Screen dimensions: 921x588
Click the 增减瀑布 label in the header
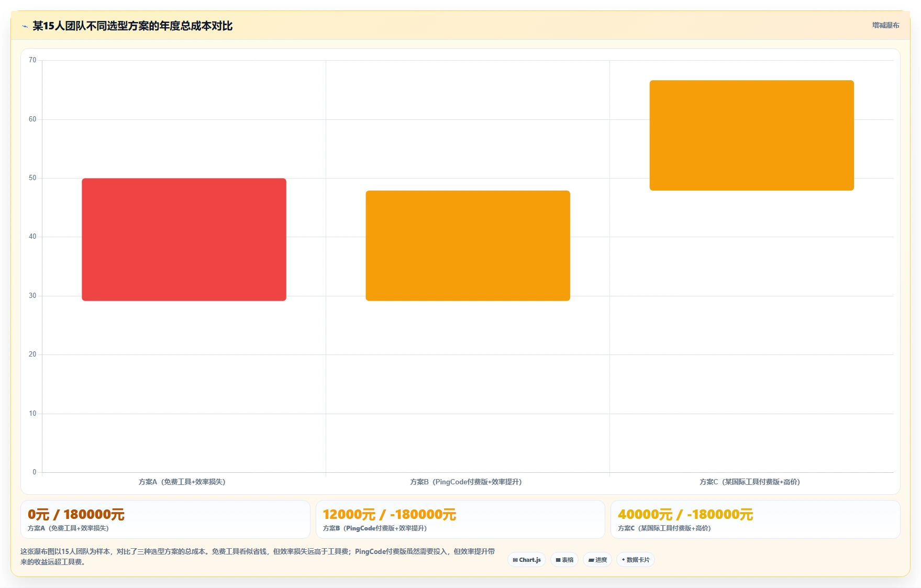pos(885,25)
